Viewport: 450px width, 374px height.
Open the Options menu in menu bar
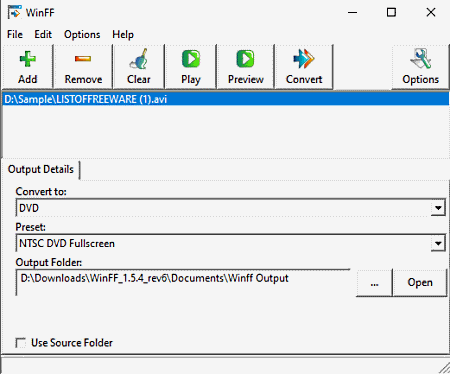(82, 34)
